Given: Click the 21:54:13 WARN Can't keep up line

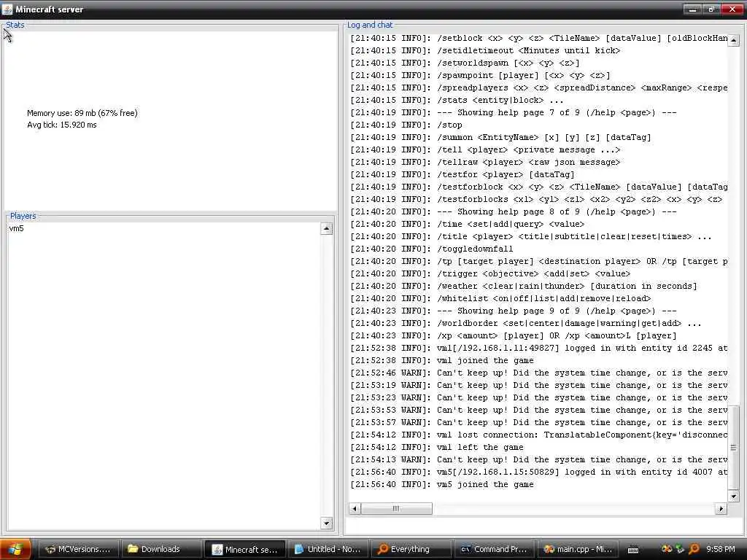Looking at the screenshot, I should click(539, 459).
